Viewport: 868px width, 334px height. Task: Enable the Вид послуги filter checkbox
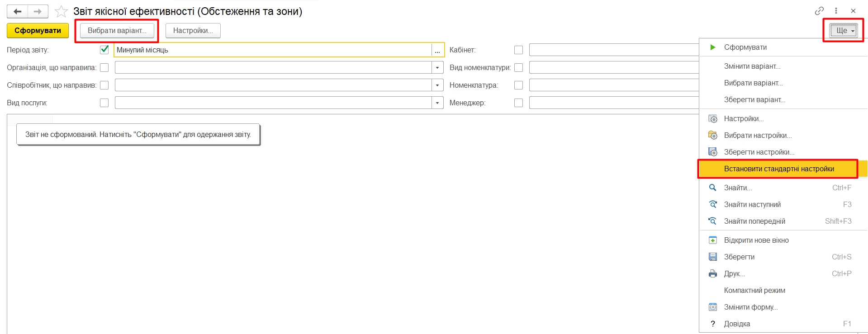104,103
